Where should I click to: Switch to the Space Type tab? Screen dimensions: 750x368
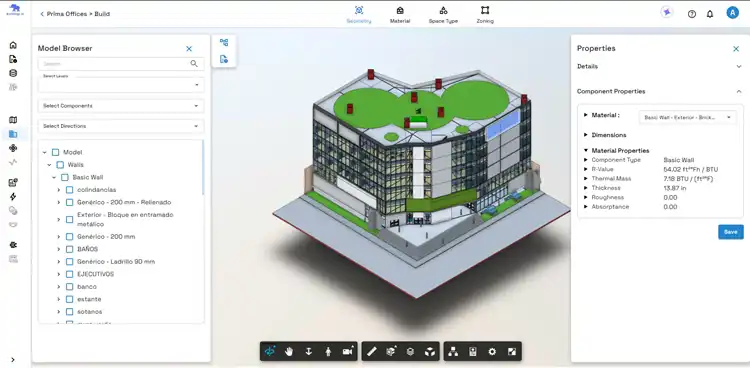tap(443, 15)
